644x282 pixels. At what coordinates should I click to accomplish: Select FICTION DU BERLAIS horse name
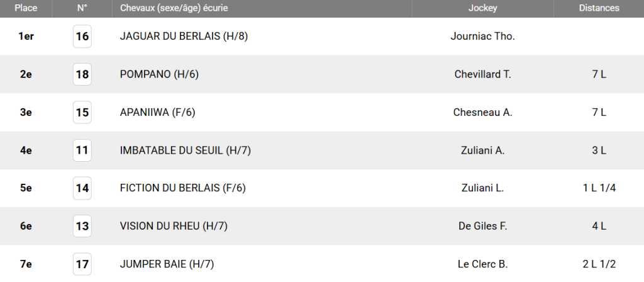(x=182, y=188)
